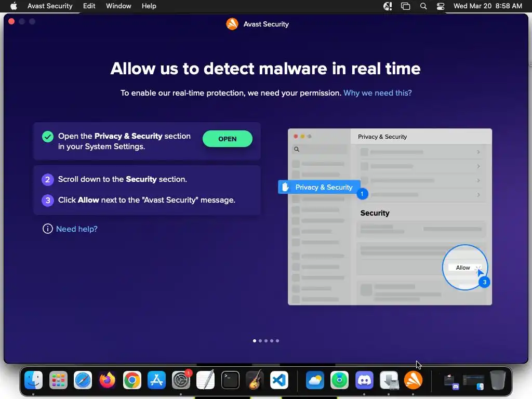Click the disk installer icon in the Dock
The image size is (532, 399).
(x=389, y=380)
